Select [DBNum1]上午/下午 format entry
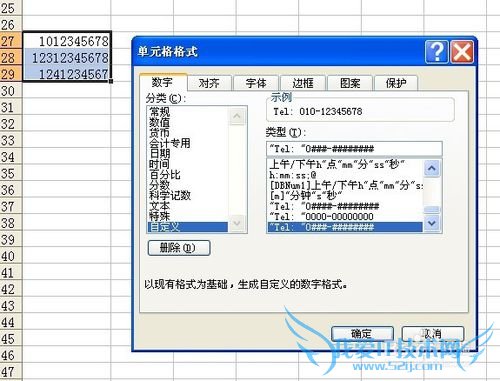Image resolution: width=500 pixels, height=381 pixels. coord(345,185)
